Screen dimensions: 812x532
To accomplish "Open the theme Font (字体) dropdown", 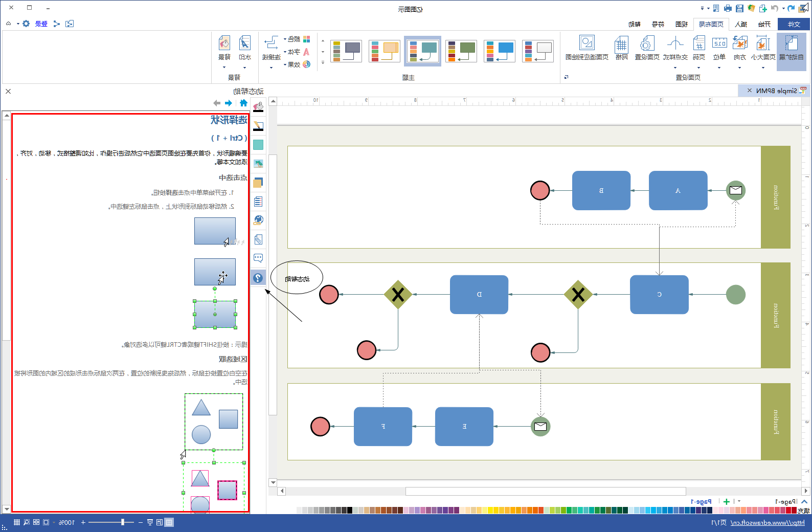I will pos(297,52).
